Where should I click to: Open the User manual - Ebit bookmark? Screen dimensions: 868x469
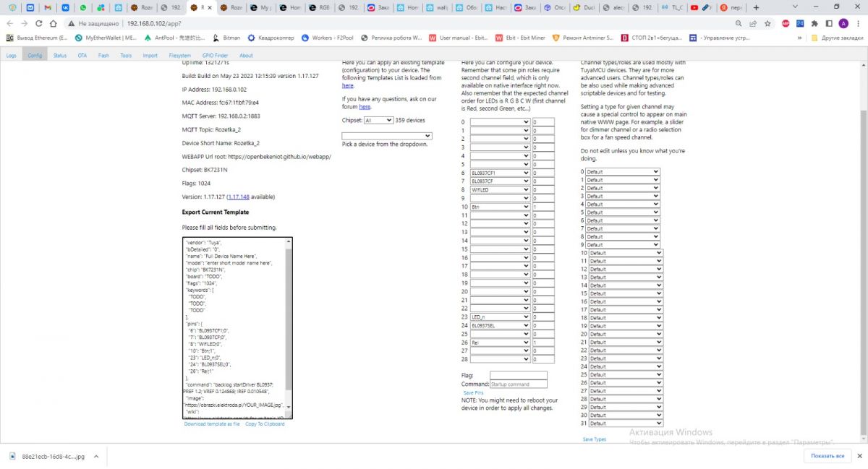pyautogui.click(x=459, y=38)
